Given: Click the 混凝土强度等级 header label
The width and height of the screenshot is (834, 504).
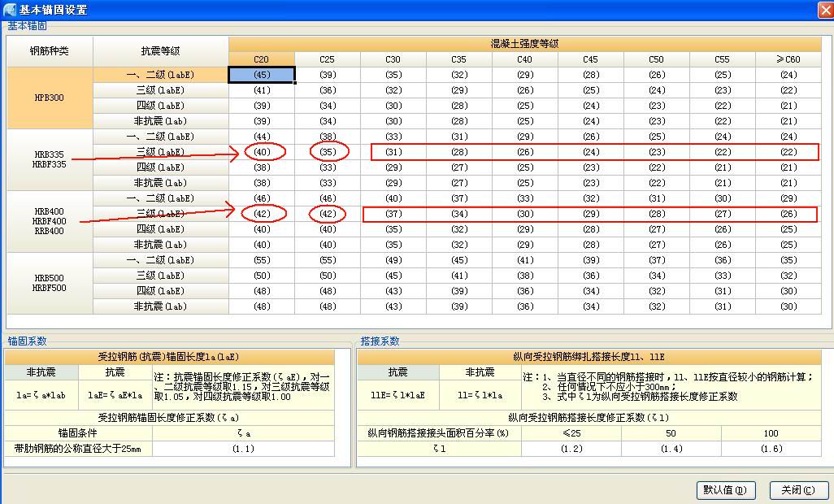Looking at the screenshot, I should (524, 42).
